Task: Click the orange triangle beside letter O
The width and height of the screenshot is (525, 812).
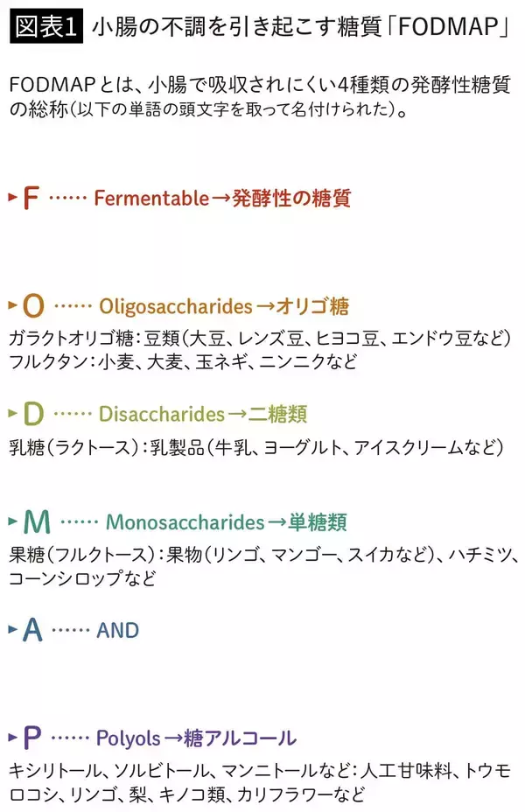Action: [x=12, y=305]
